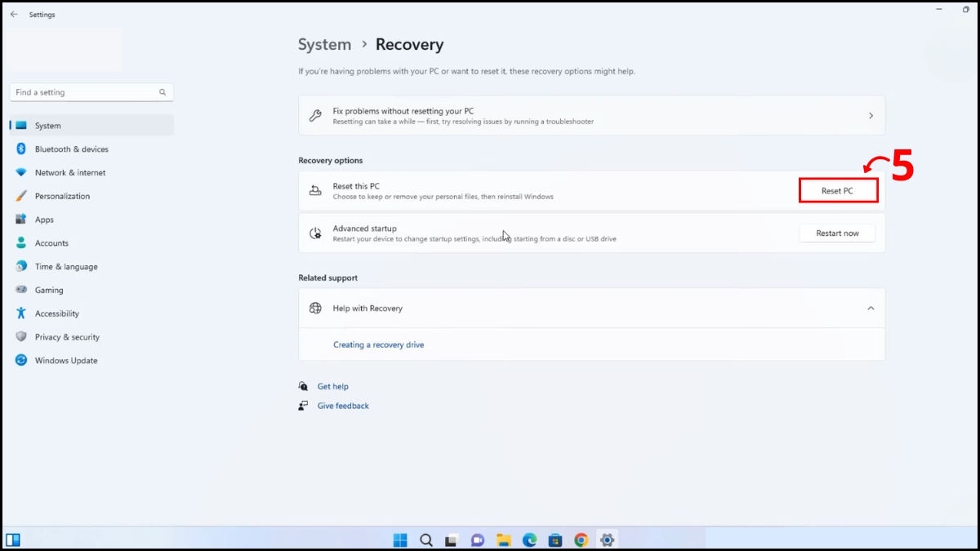Select Privacy & security in sidebar
The width and height of the screenshot is (980, 551).
67,336
